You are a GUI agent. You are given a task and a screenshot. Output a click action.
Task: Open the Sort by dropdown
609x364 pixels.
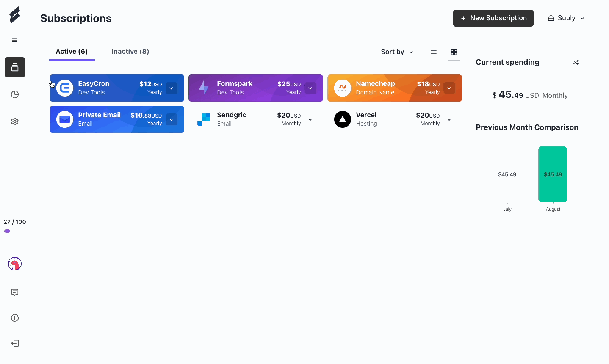[397, 52]
